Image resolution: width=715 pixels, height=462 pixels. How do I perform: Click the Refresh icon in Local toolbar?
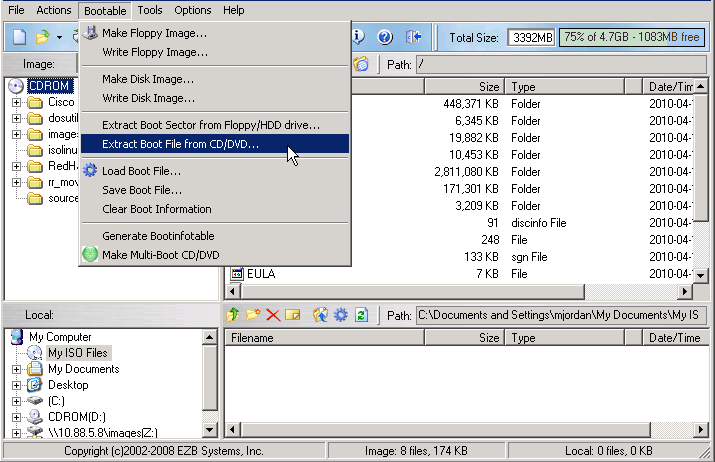[x=362, y=315]
